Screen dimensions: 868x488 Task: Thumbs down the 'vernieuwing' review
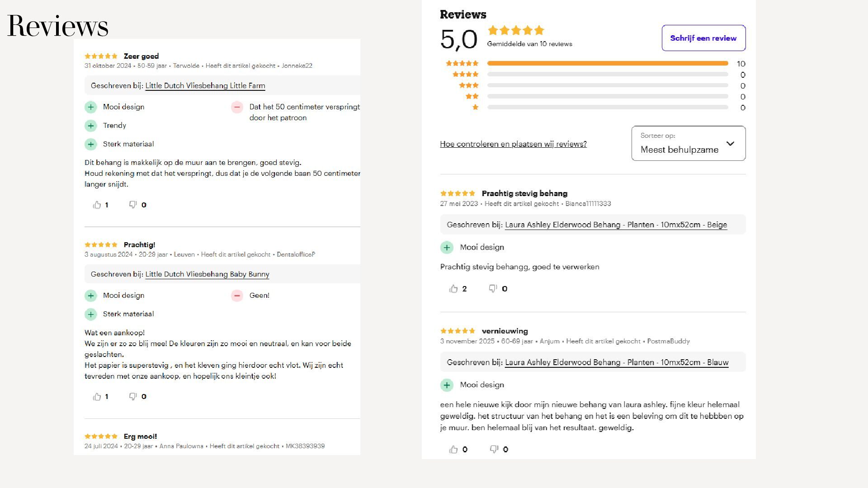point(494,450)
